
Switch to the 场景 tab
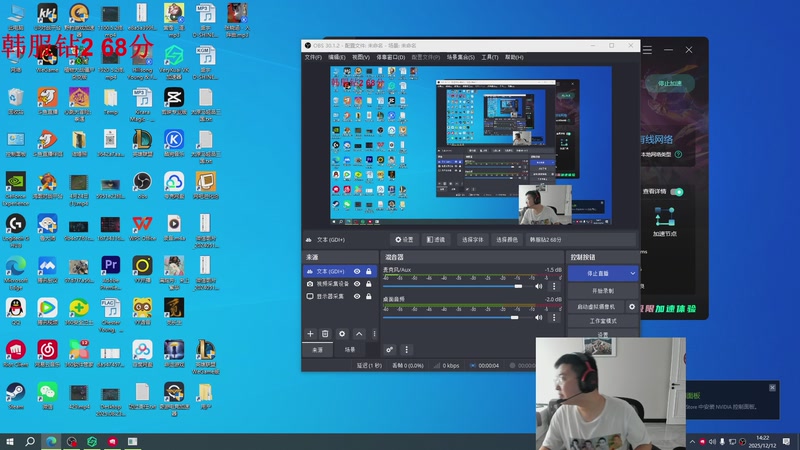point(349,349)
